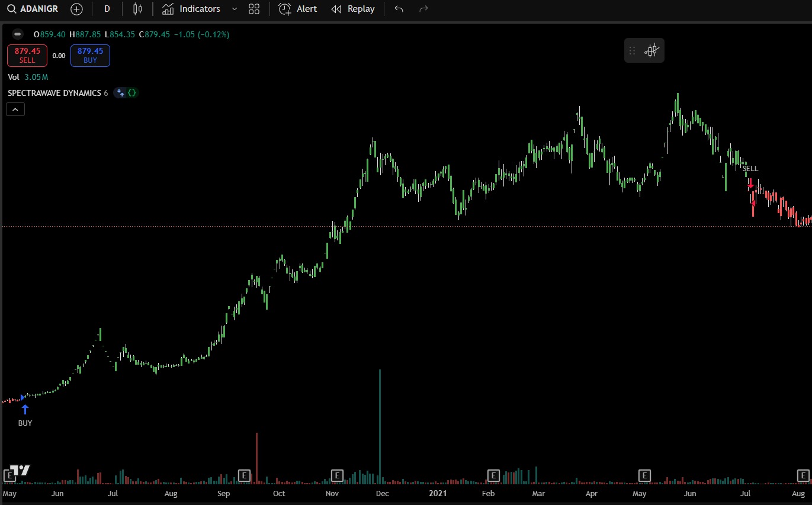
Task: Start Bar Replay mode
Action: pos(352,9)
